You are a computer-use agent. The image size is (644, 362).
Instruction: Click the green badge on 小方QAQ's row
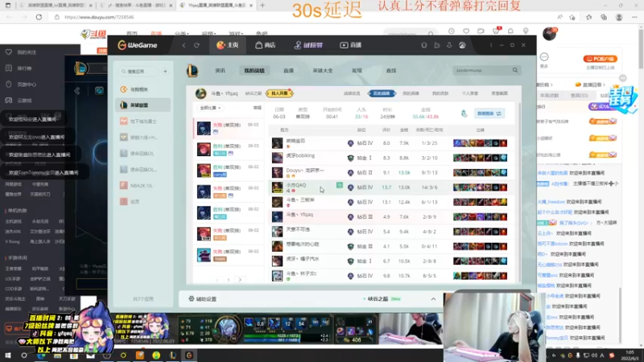(340, 185)
